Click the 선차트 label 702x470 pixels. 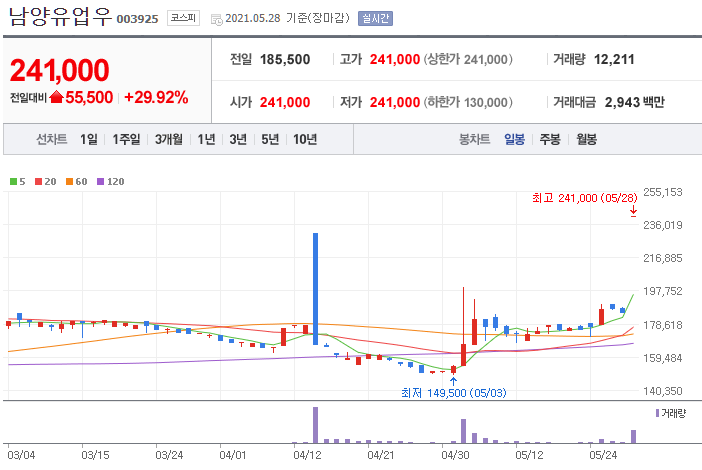tap(51, 139)
